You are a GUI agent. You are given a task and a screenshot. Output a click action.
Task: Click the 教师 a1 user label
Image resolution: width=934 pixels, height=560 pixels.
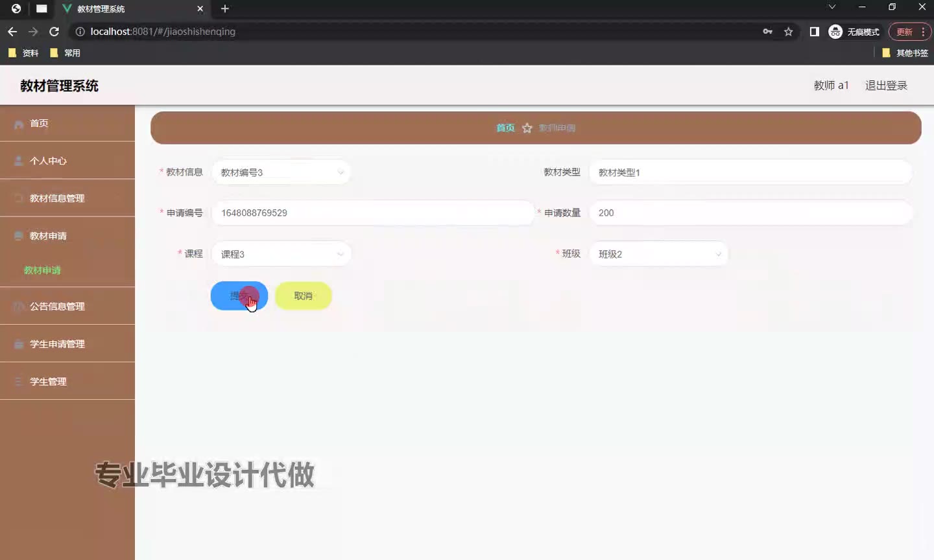831,86
